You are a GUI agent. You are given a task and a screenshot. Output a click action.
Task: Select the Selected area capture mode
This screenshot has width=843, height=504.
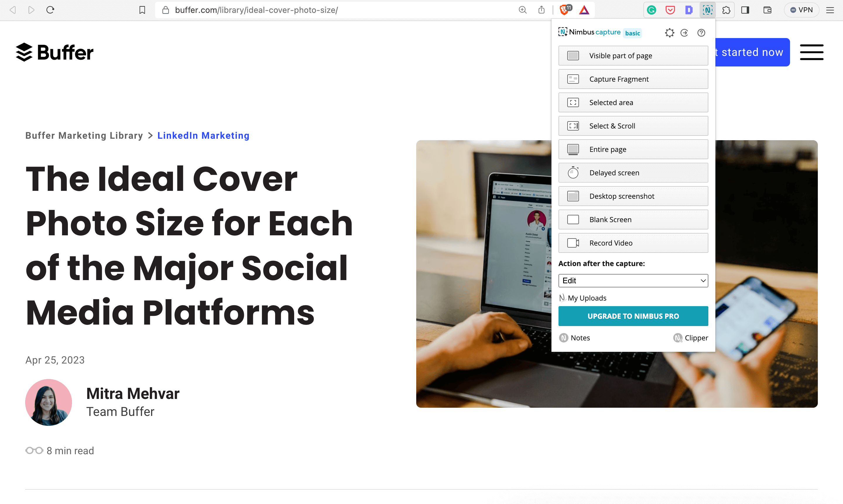[x=633, y=102]
